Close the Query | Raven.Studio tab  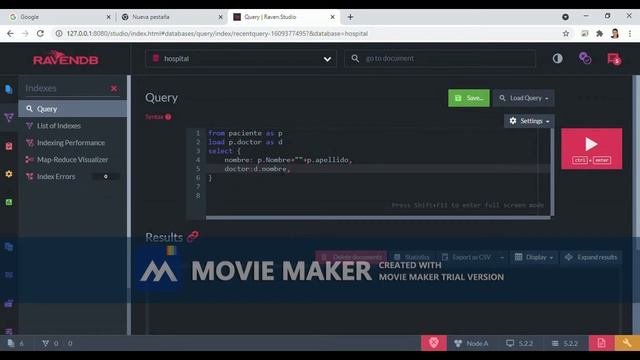tap(332, 17)
